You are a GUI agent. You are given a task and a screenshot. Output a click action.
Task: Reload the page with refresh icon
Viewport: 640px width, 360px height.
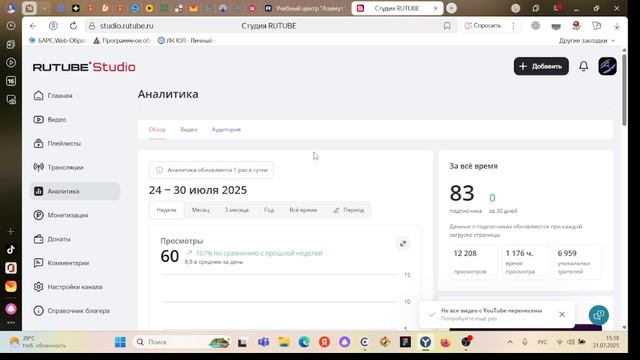pyautogui.click(x=73, y=26)
